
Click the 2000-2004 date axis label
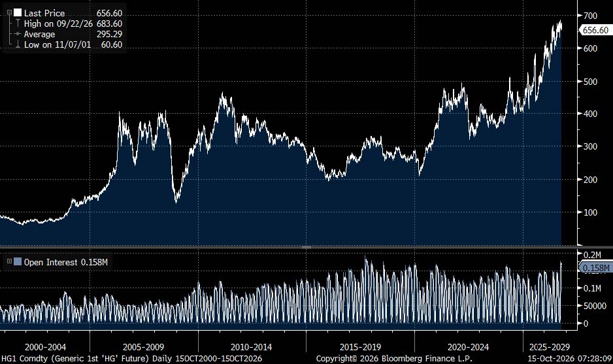pos(45,347)
